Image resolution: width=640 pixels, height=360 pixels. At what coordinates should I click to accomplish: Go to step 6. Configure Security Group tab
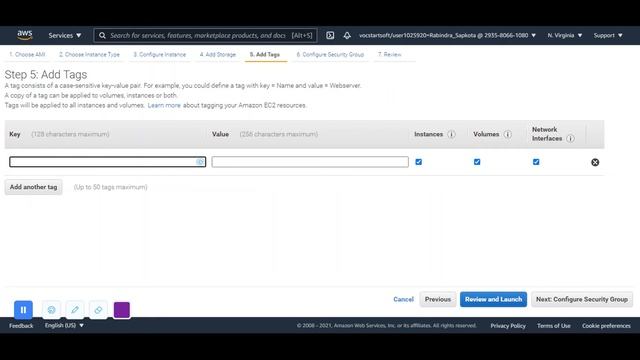click(x=330, y=54)
